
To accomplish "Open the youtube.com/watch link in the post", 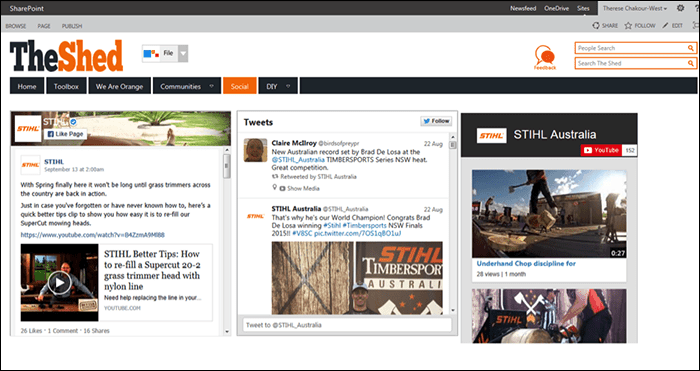I will tap(92, 235).
